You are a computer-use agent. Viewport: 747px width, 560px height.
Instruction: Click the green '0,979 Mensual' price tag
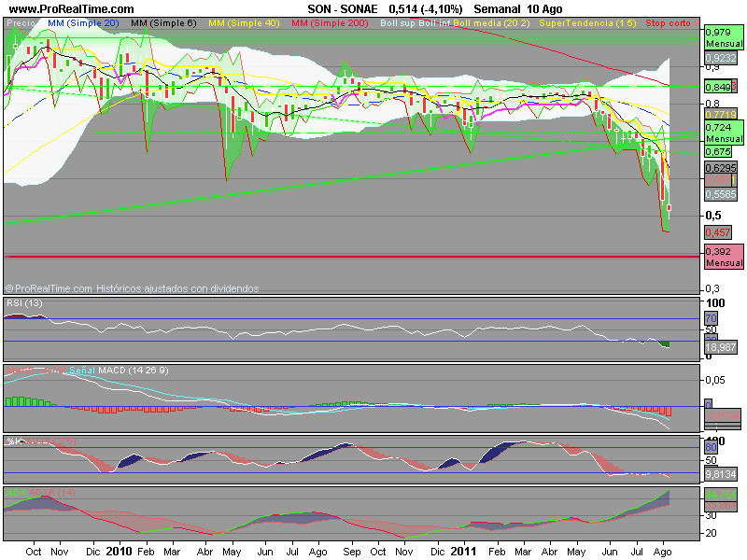tap(724, 37)
